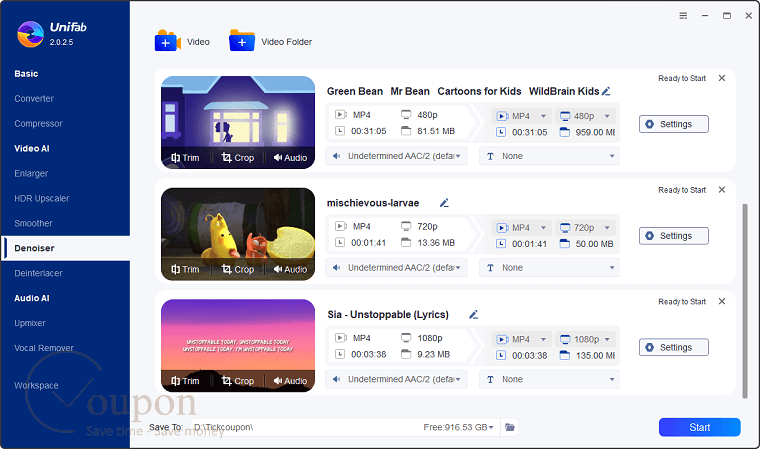Click the add Video Folder icon
Viewport: 760px width, 449px height.
click(241, 41)
